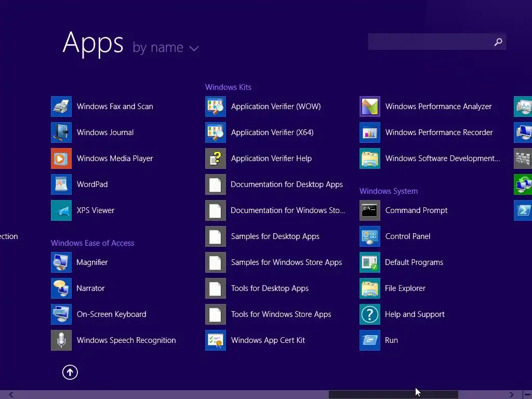The image size is (532, 399).
Task: Start Windows Speech Recognition icon
Action: coord(61,340)
